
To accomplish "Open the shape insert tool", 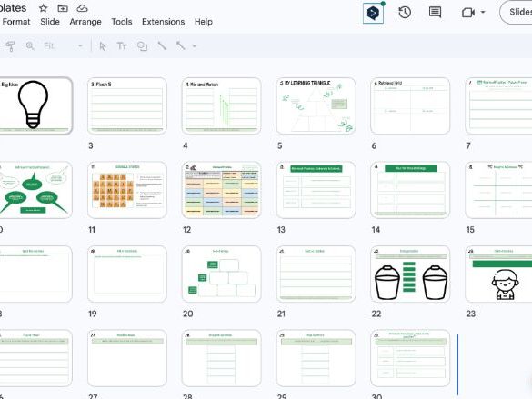I will pyautogui.click(x=142, y=46).
